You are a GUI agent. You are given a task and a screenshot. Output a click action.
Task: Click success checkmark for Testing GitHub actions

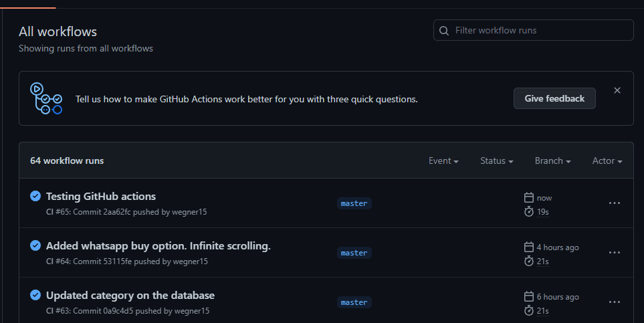35,196
